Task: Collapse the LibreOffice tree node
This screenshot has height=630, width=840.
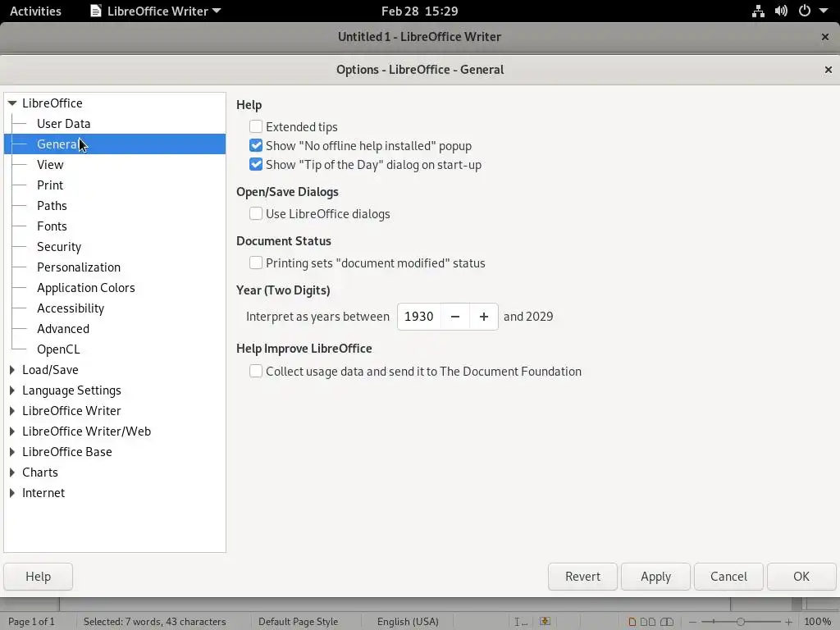Action: 12,103
